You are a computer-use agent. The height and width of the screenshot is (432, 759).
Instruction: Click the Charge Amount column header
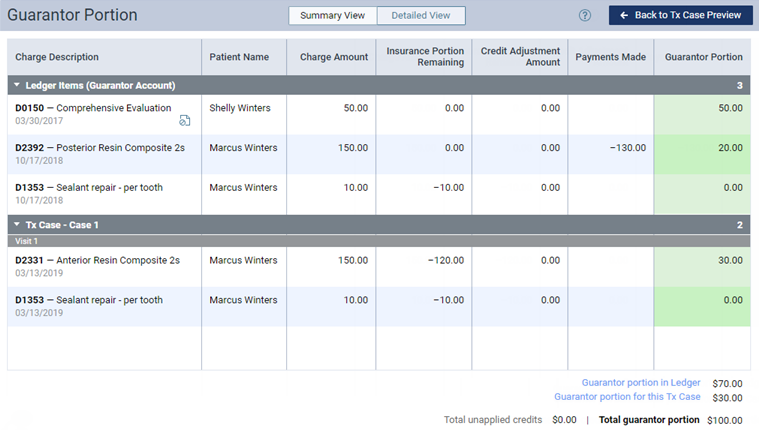coord(334,58)
